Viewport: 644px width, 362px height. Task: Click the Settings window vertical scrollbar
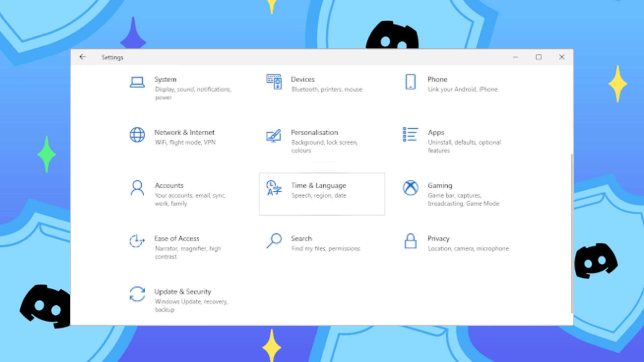pos(572,233)
